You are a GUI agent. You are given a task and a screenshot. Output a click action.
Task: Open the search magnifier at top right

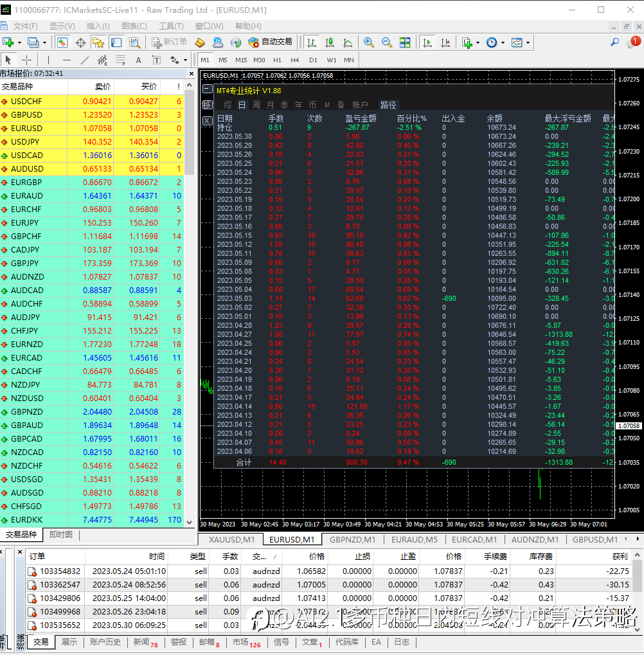click(615, 42)
